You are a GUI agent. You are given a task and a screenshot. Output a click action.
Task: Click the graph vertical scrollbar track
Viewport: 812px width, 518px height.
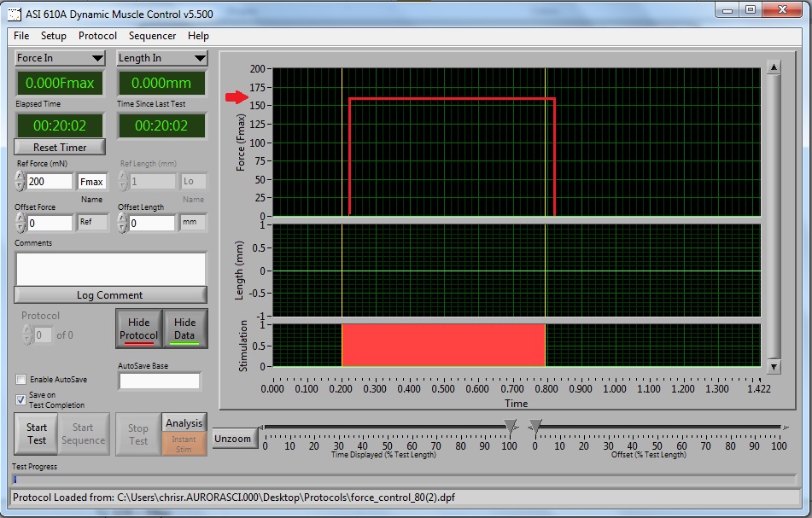(x=774, y=217)
